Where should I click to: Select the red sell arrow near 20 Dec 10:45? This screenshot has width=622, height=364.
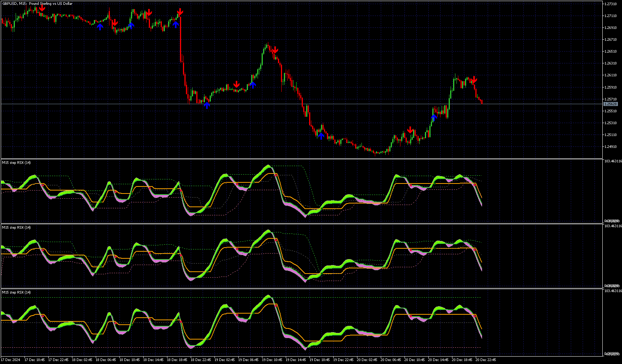click(x=410, y=130)
